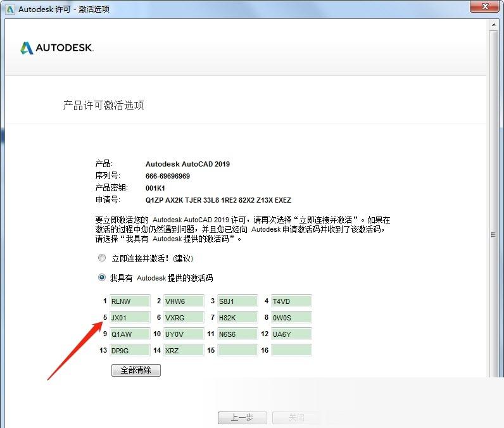
Task: Close the Autodesk license window
Action: [x=486, y=6]
